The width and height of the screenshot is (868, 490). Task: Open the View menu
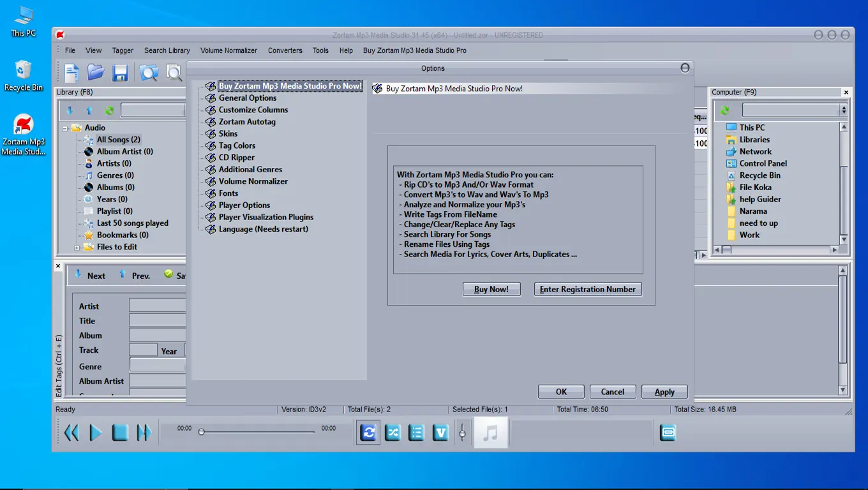[x=94, y=50]
